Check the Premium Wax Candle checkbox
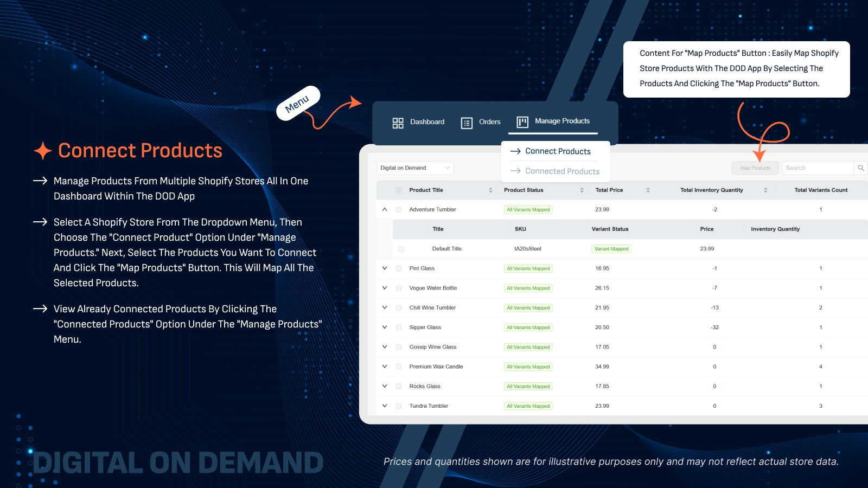Viewport: 868px width, 488px height. (x=399, y=367)
